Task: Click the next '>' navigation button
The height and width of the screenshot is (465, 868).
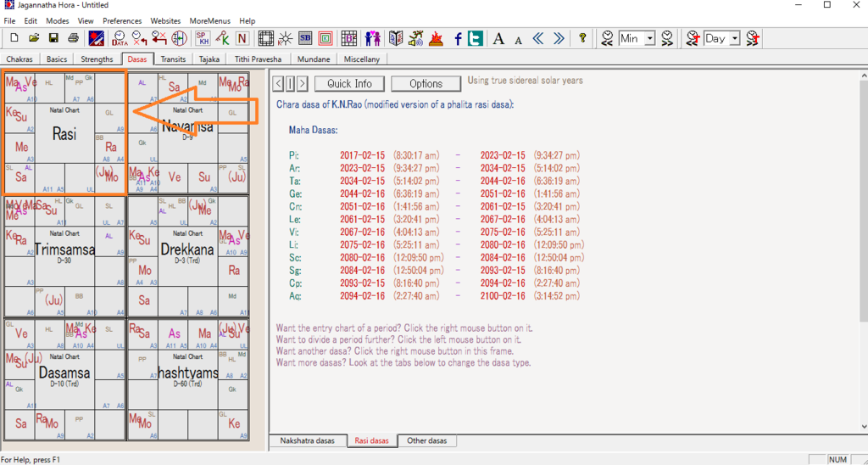Action: [x=303, y=84]
